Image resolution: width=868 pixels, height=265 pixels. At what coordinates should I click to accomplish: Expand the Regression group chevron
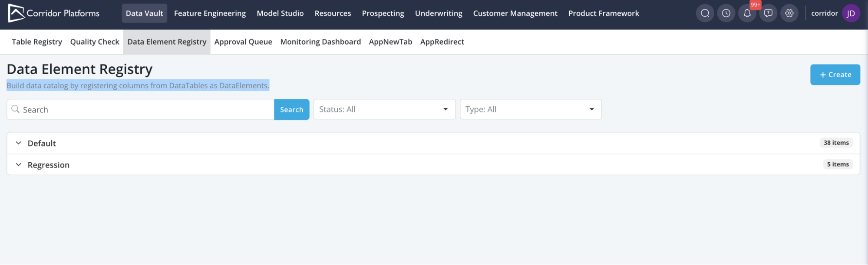pyautogui.click(x=18, y=165)
